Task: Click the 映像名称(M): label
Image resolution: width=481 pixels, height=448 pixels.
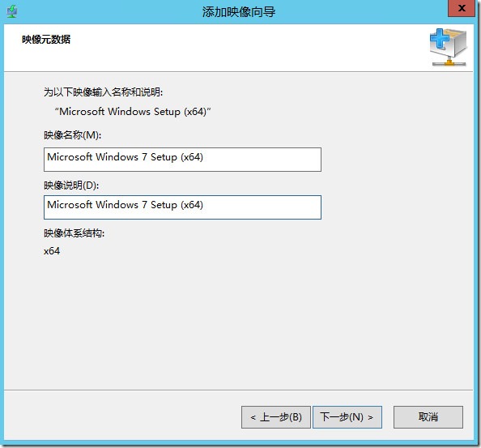Action: click(x=72, y=135)
